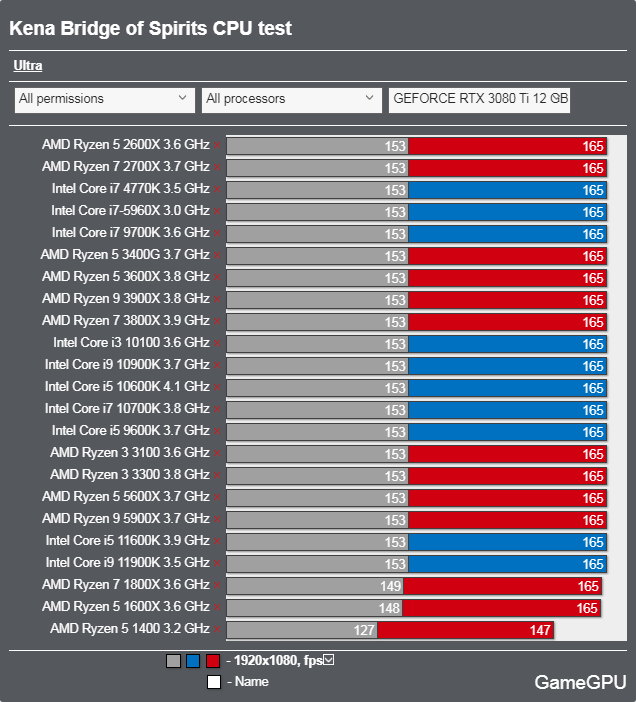Viewport: 636px width, 702px height.
Task: Remove Intel Core i3 10100 row via X
Action: (x=217, y=343)
